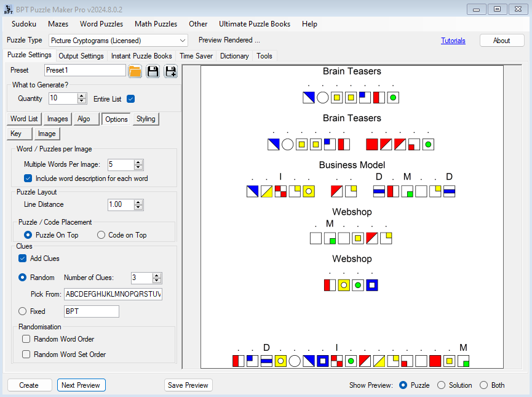Save the preset using the floppy disk icon

pyautogui.click(x=153, y=71)
